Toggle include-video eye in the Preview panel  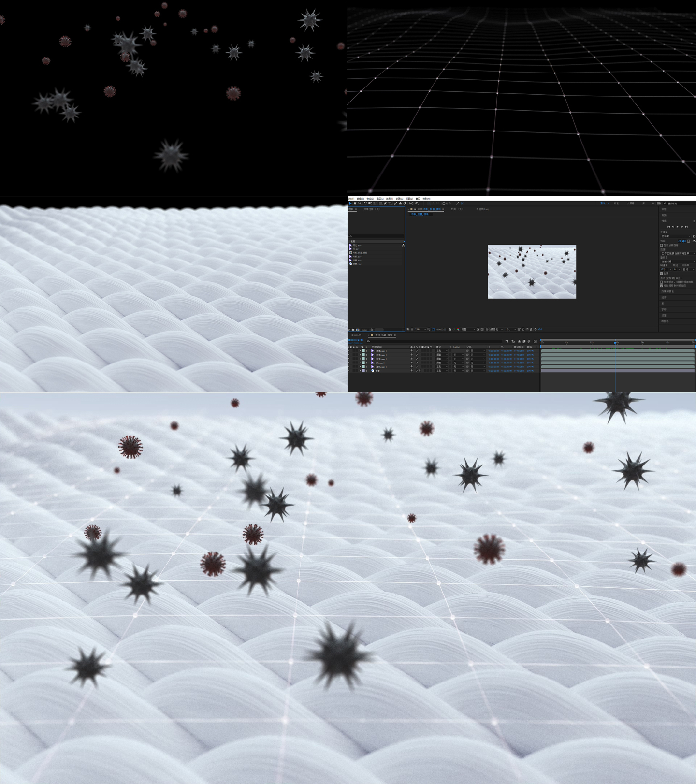point(680,241)
